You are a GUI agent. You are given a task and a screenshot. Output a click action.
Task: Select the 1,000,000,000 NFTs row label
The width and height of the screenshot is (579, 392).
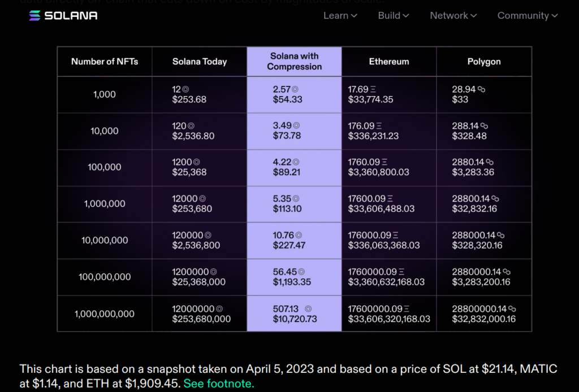(105, 314)
